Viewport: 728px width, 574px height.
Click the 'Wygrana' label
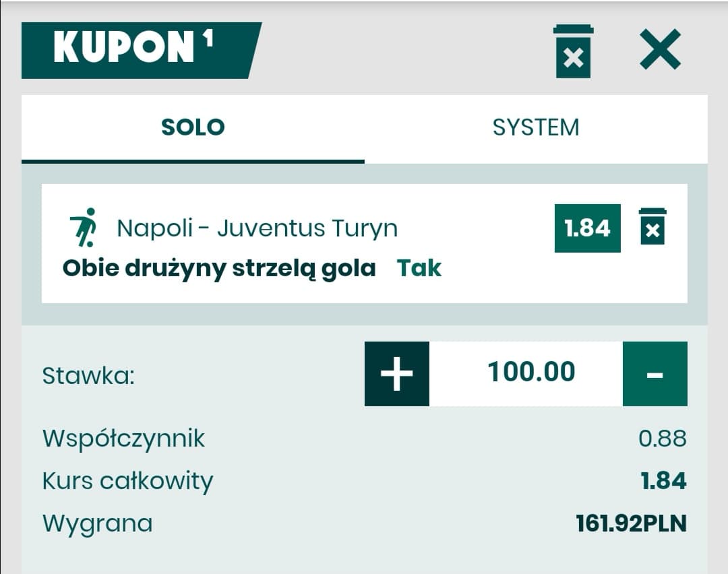coord(97,523)
